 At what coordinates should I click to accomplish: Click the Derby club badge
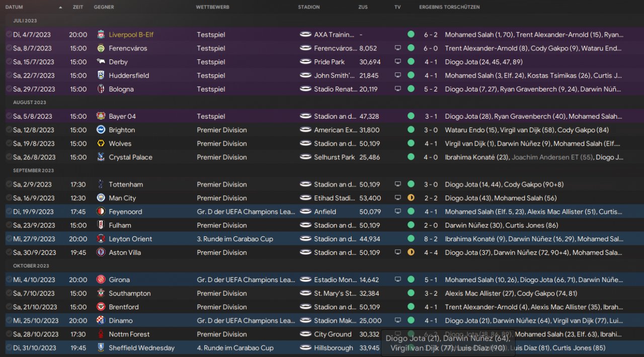[x=101, y=62]
